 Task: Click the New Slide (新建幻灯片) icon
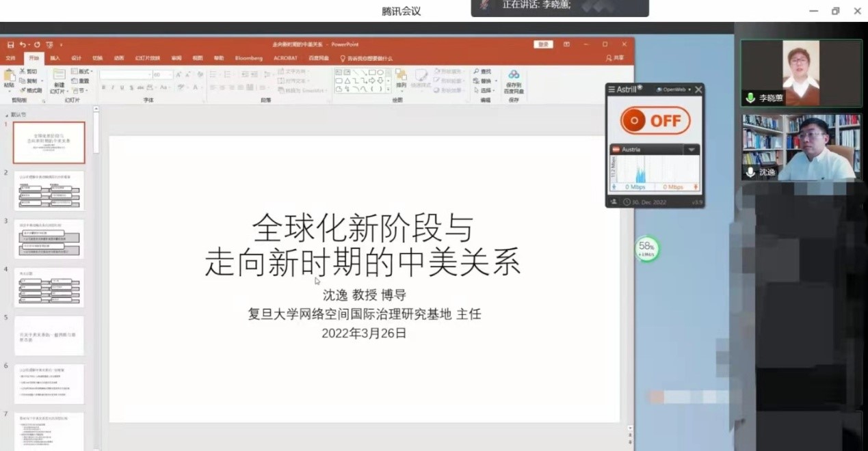coord(59,75)
